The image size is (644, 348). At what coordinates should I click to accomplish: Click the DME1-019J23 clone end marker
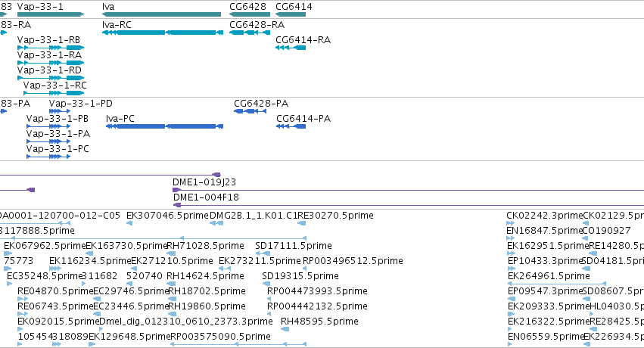pyautogui.click(x=176, y=190)
